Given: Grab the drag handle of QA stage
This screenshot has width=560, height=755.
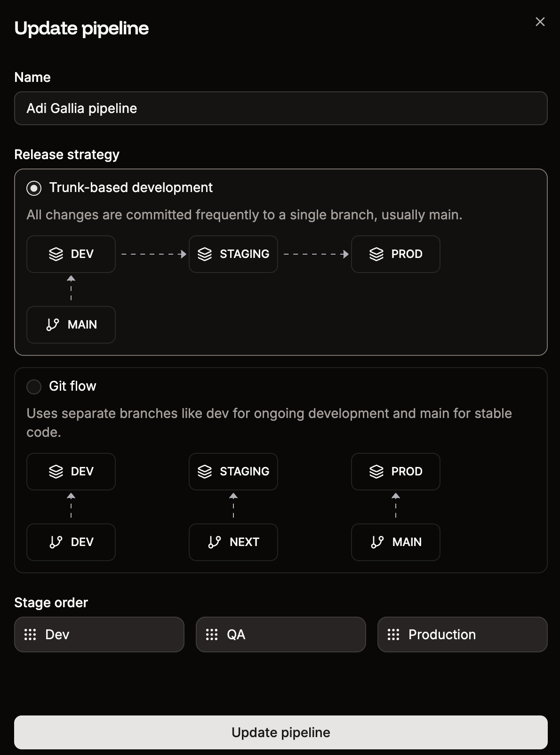Looking at the screenshot, I should point(212,635).
